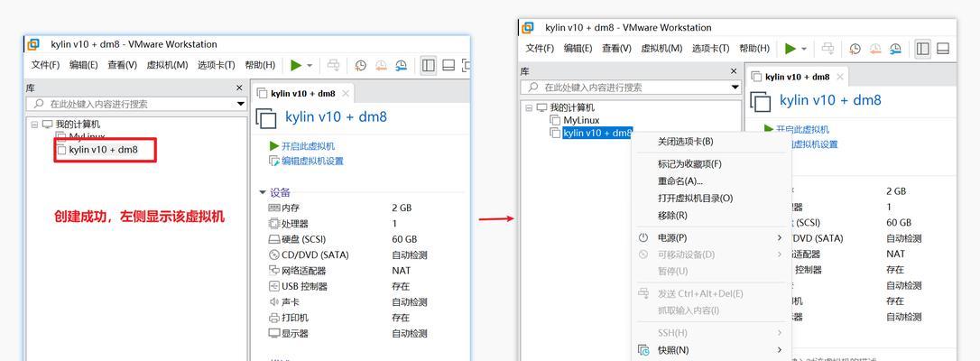
Task: Click the 网络适配器 network icon in left window
Action: [273, 271]
